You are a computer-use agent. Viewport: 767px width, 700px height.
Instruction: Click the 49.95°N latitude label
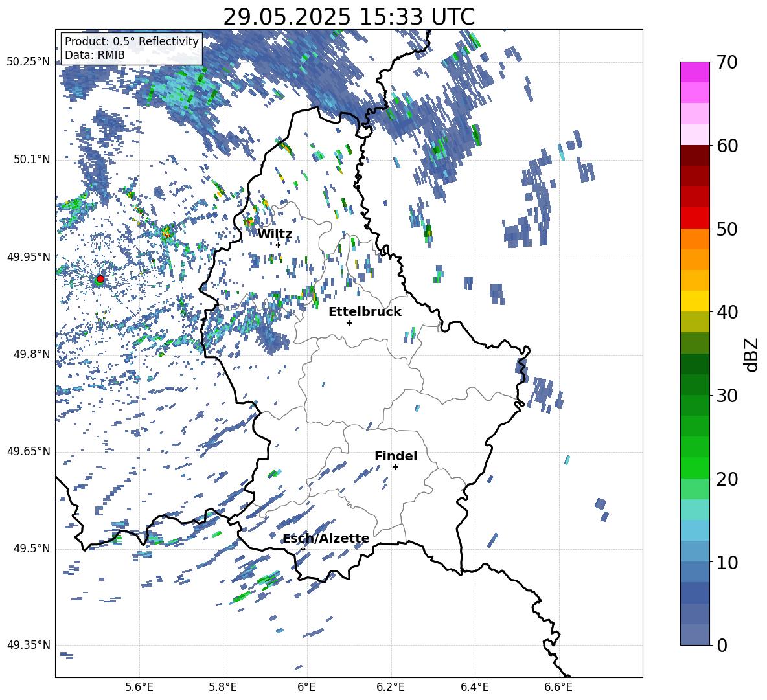click(29, 257)
